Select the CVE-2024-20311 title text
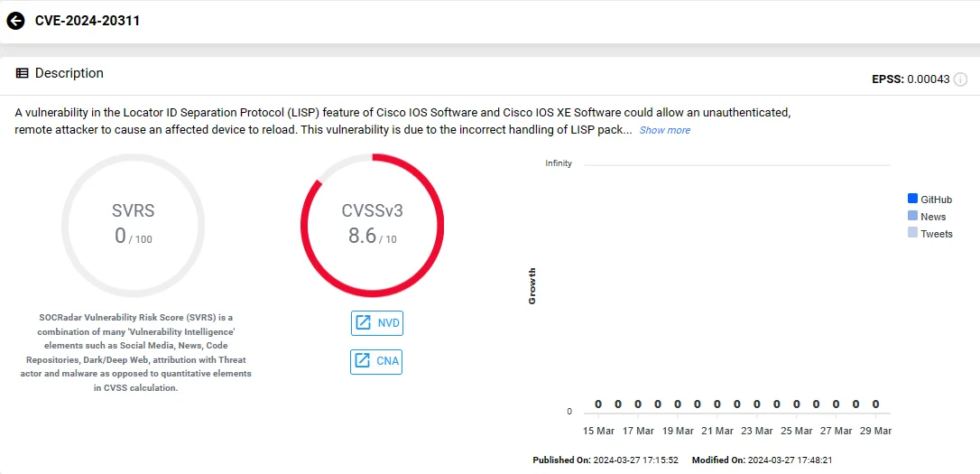The width and height of the screenshot is (980, 474). 88,21
